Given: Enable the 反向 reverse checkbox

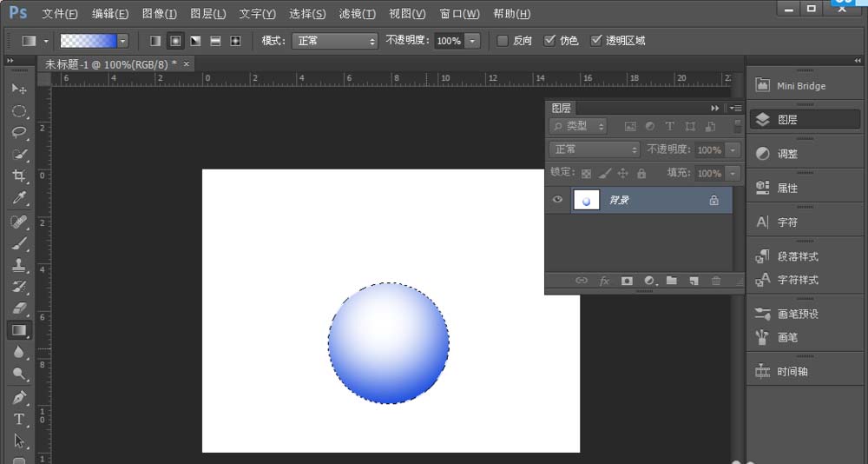Looking at the screenshot, I should [x=502, y=41].
